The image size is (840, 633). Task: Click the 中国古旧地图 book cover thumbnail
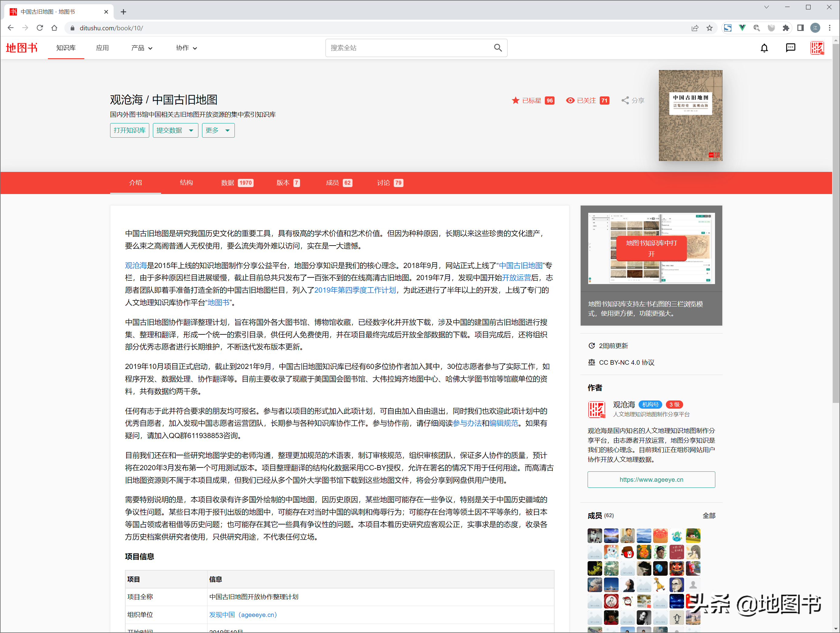690,116
